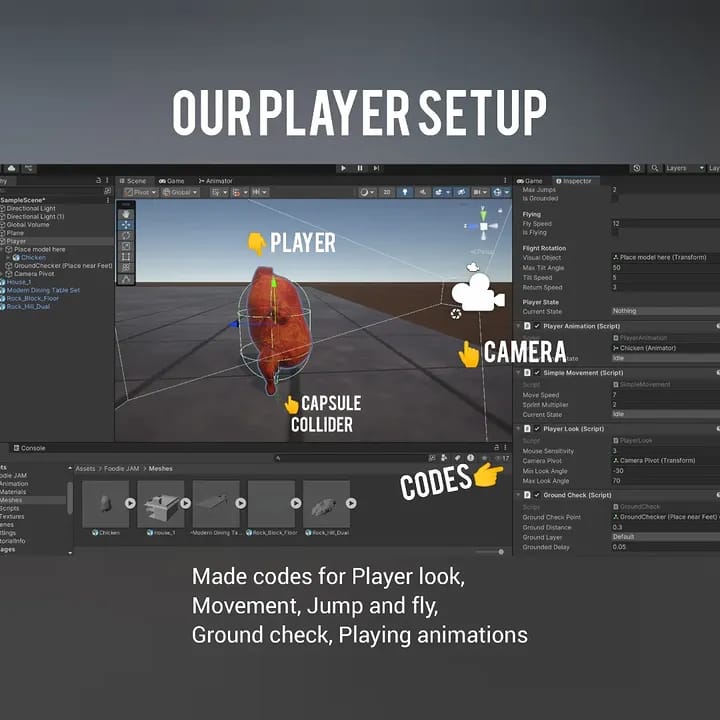Select the Rect tool

coord(126,257)
